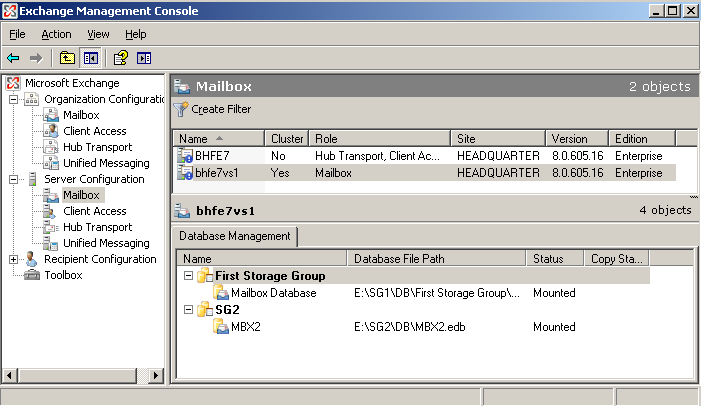The image size is (701, 406).
Task: Open the Help question-mark toolbar icon
Action: point(121,58)
